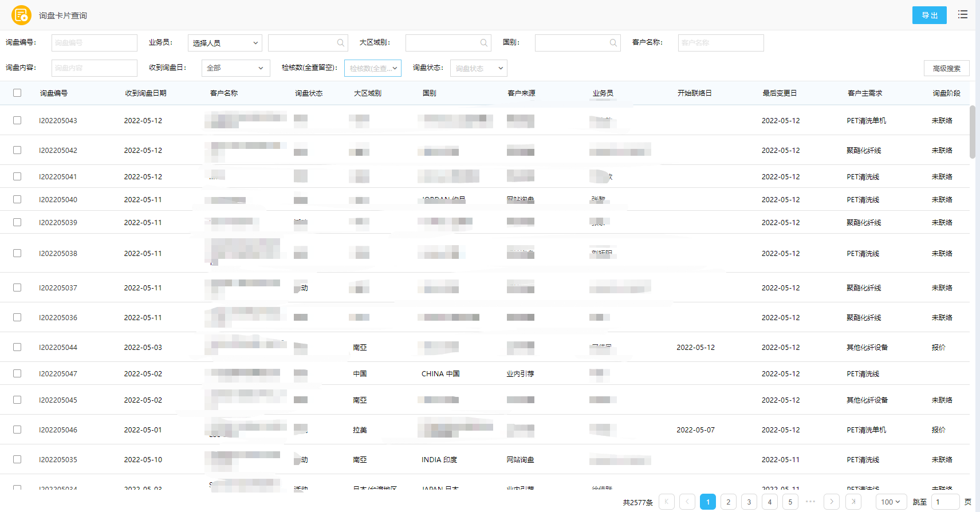Check the row I202205041 checkbox
The width and height of the screenshot is (980, 512).
pos(17,176)
